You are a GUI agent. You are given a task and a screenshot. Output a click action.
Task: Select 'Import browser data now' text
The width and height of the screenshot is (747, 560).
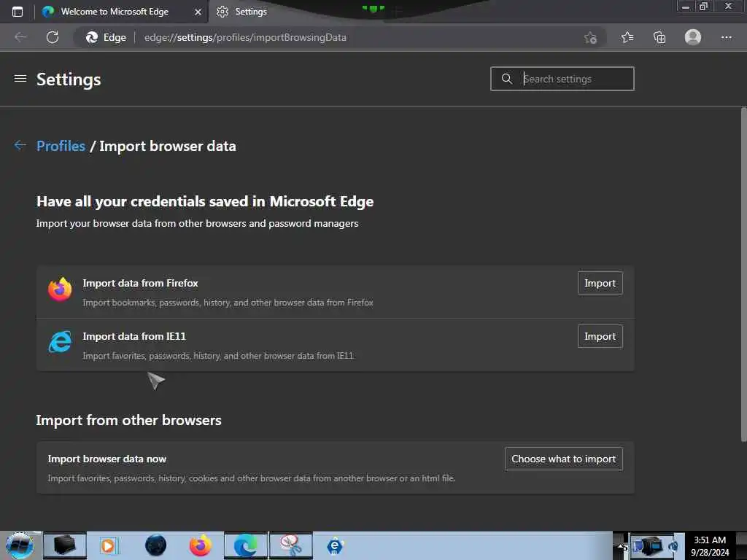pos(107,459)
